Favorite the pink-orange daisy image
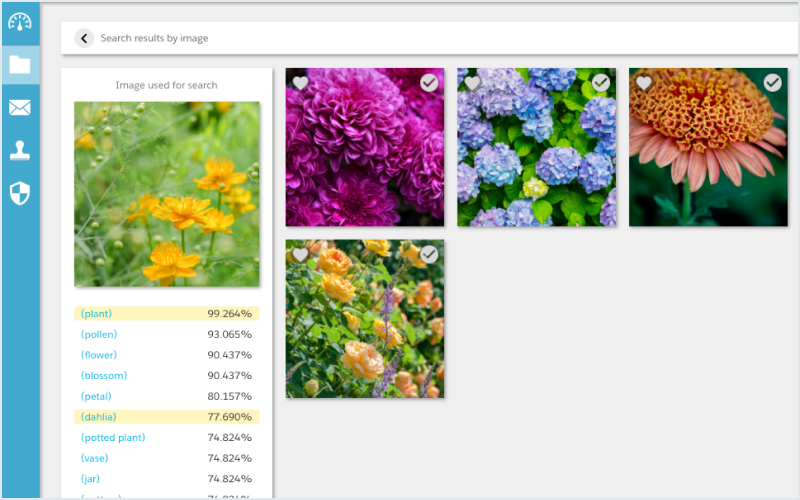The height and width of the screenshot is (500, 800). 644,83
